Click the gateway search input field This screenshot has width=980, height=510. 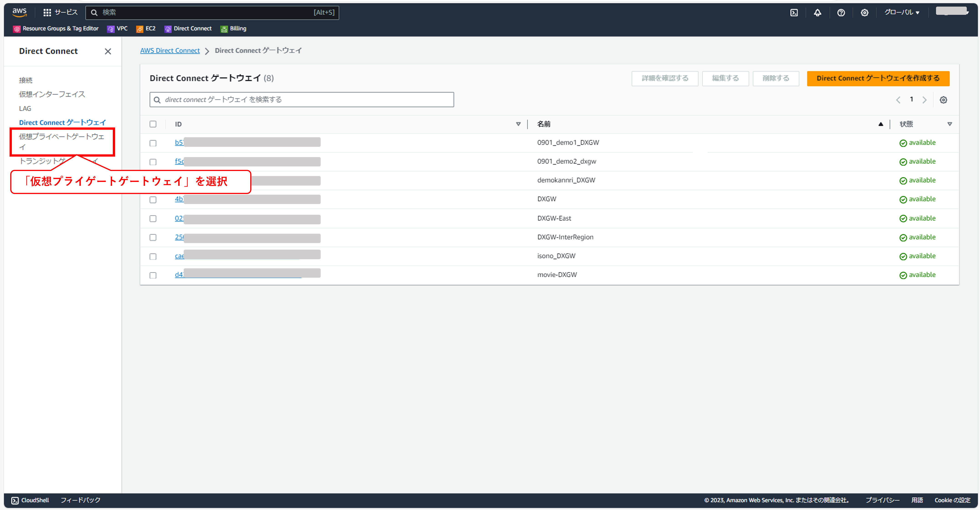(301, 100)
